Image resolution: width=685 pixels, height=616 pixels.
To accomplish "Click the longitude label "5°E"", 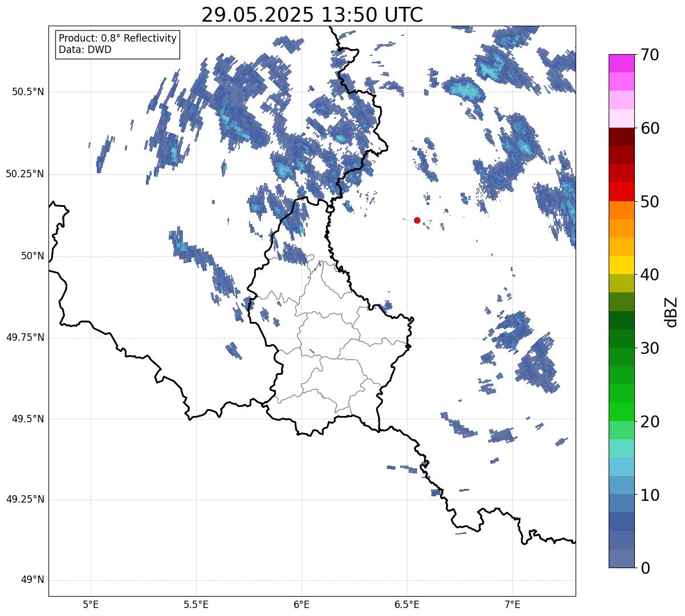I will click(x=91, y=605).
